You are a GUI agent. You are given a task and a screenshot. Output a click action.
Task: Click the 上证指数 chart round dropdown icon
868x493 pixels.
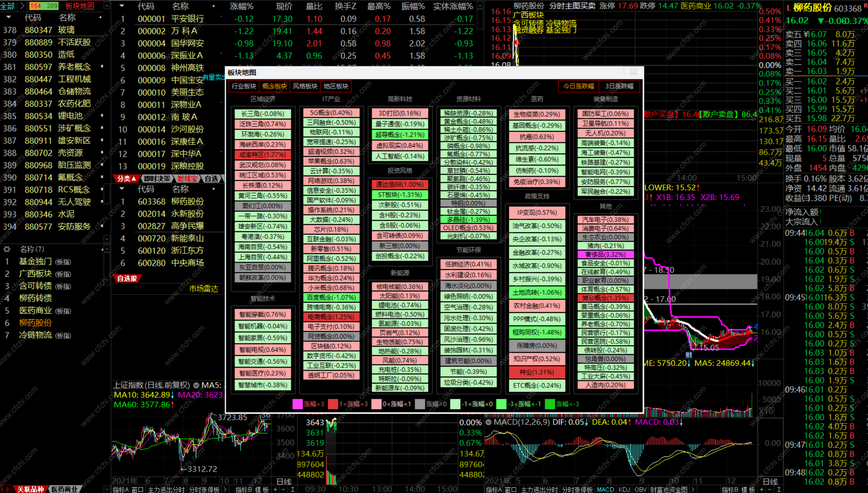tap(196, 385)
